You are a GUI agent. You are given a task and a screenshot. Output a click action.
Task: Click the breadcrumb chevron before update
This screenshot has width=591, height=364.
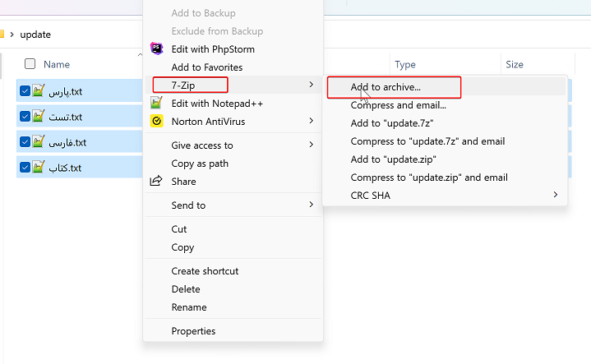click(12, 35)
